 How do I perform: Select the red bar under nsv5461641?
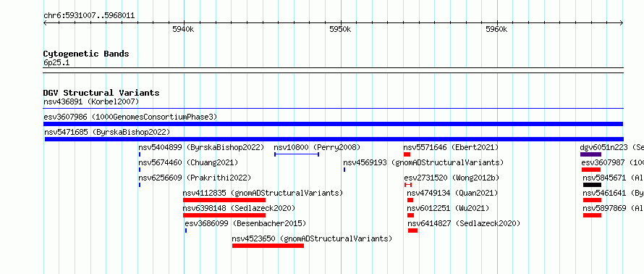592,200
